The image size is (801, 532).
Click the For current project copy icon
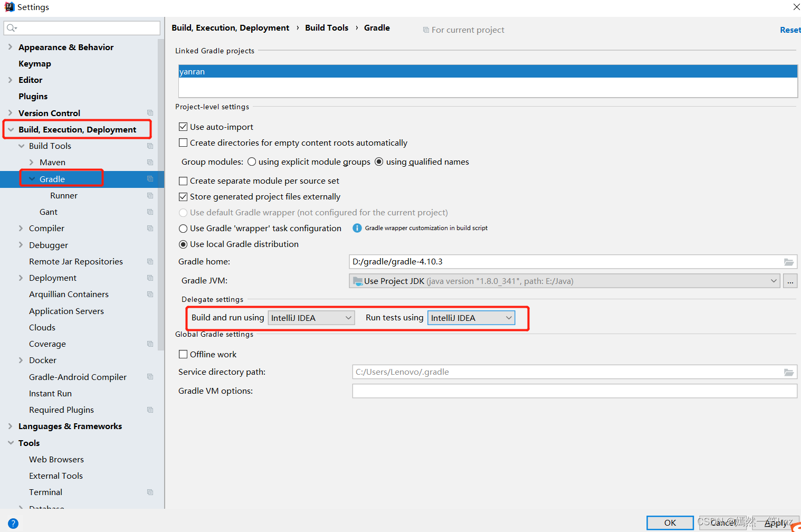pos(426,30)
